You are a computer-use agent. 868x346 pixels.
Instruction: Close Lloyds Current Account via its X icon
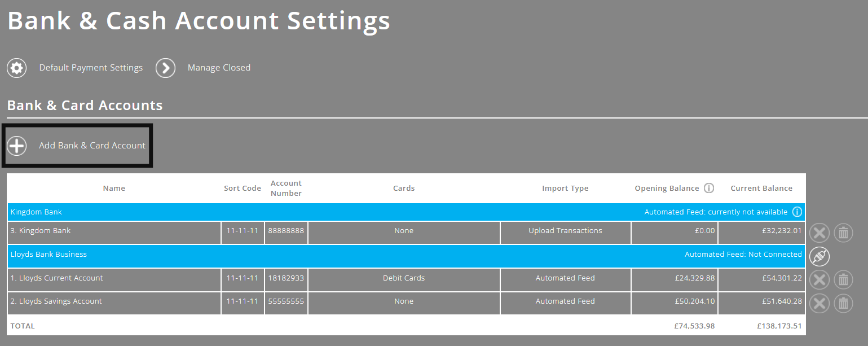tap(819, 279)
